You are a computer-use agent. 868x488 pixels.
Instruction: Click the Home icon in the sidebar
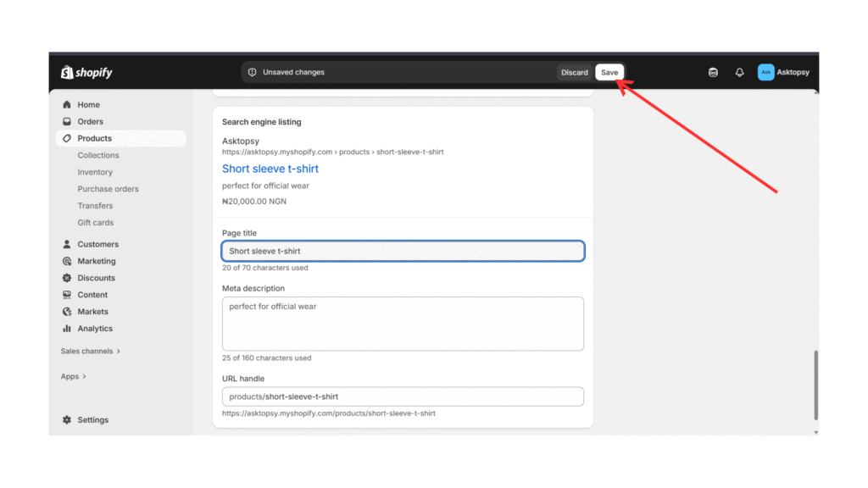pos(67,105)
